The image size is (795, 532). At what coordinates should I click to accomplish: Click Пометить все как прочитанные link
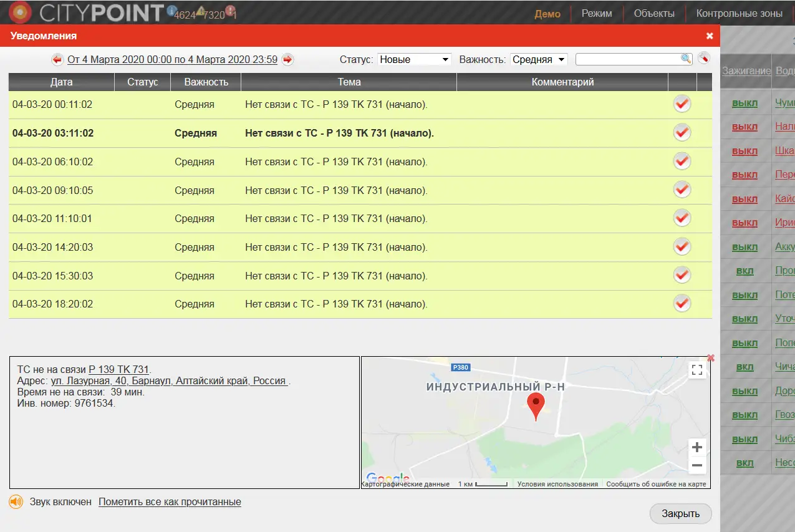pyautogui.click(x=170, y=502)
